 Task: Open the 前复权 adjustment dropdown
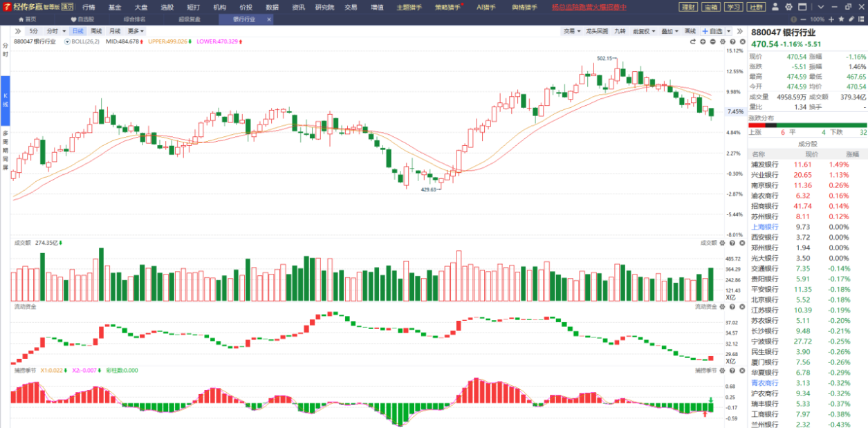(x=645, y=31)
